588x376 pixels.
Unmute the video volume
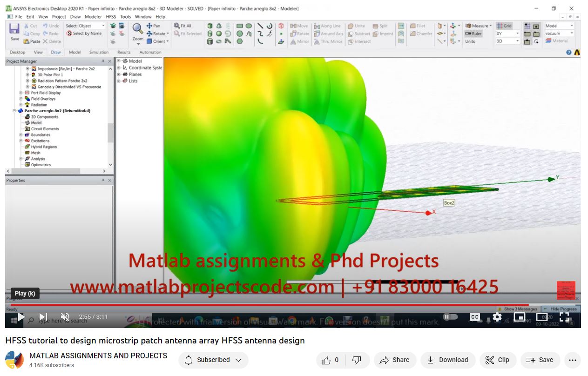pyautogui.click(x=65, y=317)
